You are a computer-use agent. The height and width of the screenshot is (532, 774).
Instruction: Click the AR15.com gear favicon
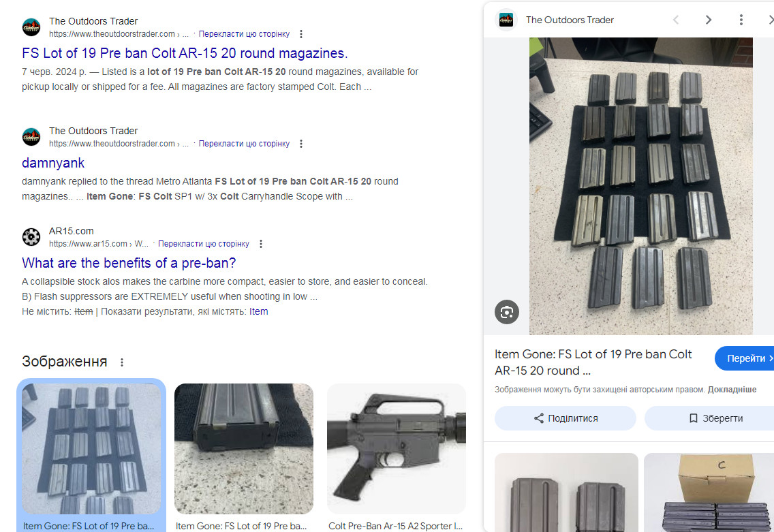[31, 237]
